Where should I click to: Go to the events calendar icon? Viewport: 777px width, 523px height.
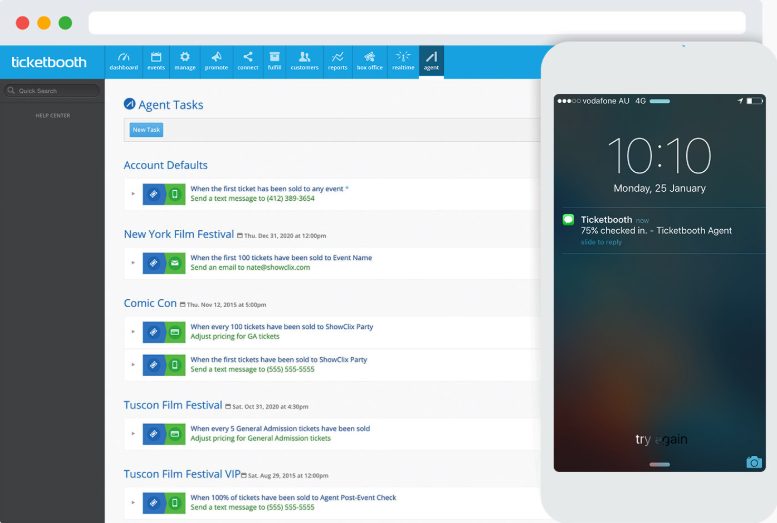click(x=156, y=61)
